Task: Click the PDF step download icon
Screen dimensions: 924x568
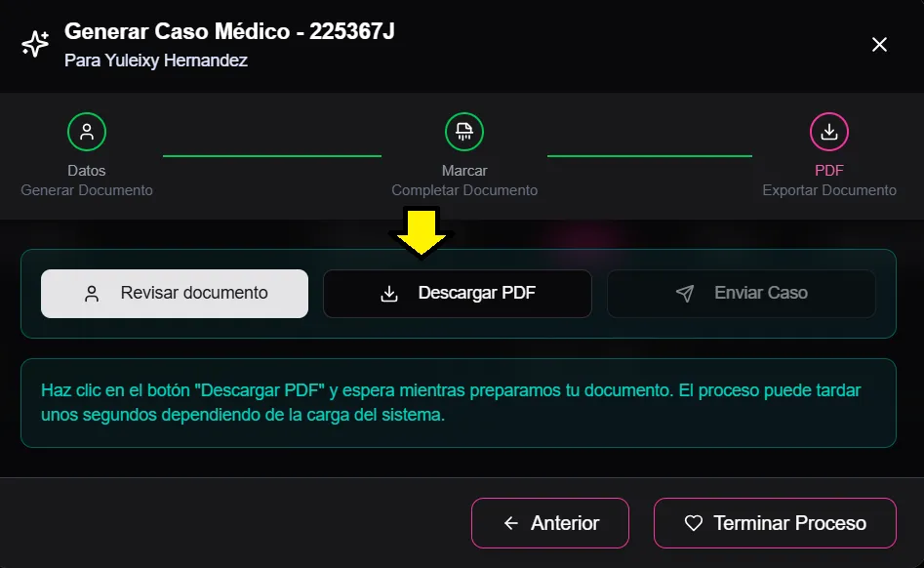Action: point(829,132)
